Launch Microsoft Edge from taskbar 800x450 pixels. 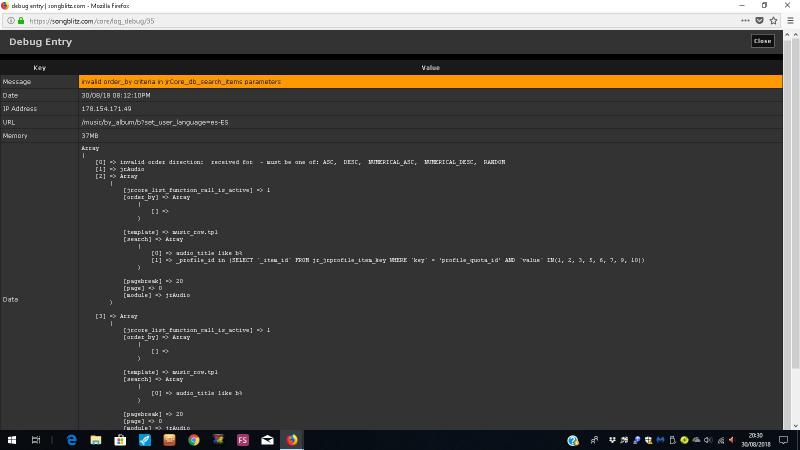(71, 440)
